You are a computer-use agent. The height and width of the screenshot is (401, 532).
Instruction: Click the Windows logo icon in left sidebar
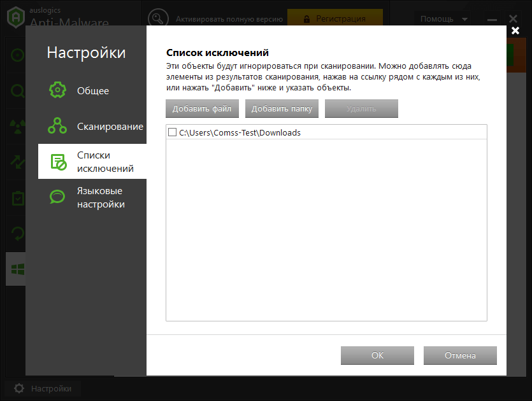(18, 269)
